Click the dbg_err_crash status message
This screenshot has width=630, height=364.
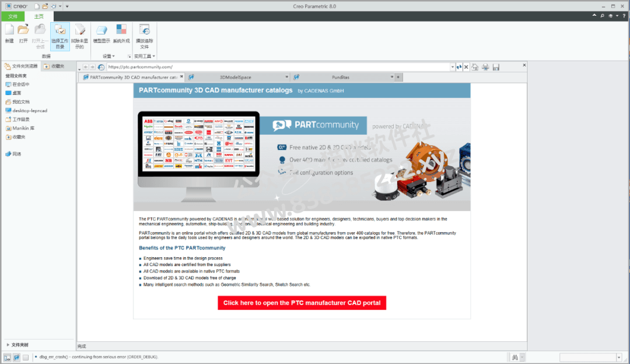click(99, 357)
